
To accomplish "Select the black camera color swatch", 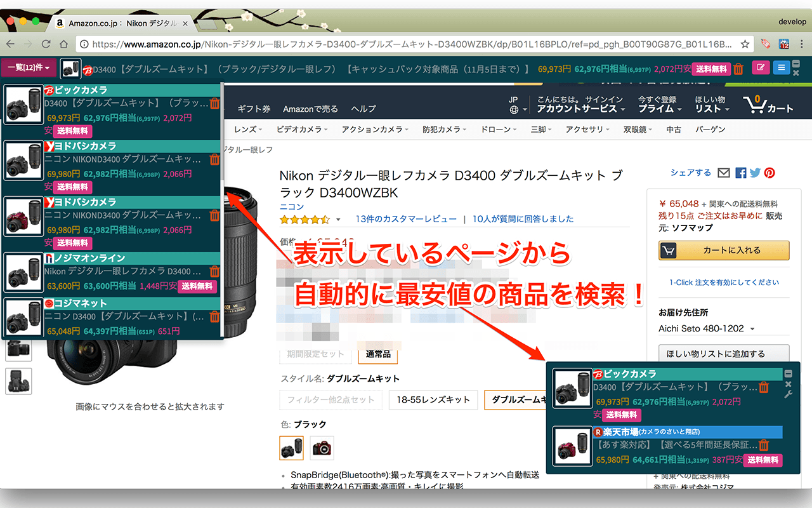I will 292,448.
